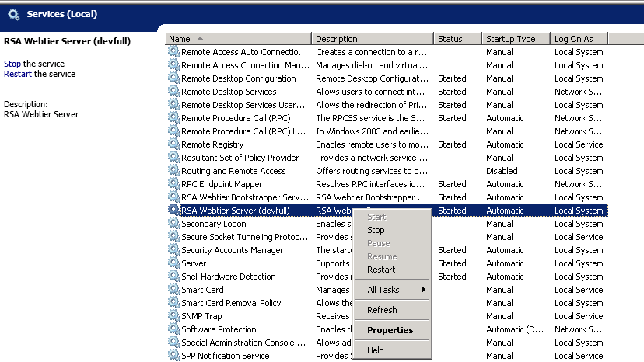
Task: Choose Restart in the context menu
Action: coord(381,270)
